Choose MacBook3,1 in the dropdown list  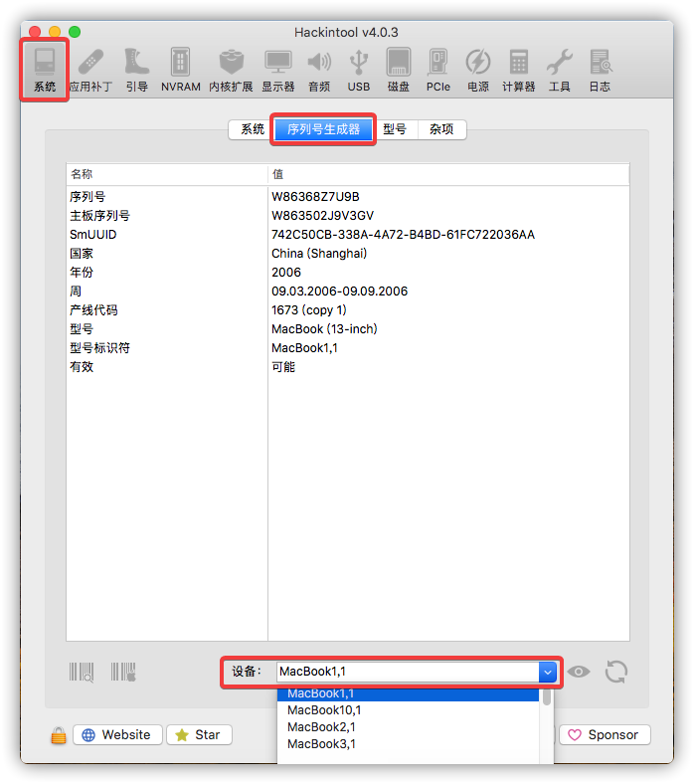tap(408, 744)
